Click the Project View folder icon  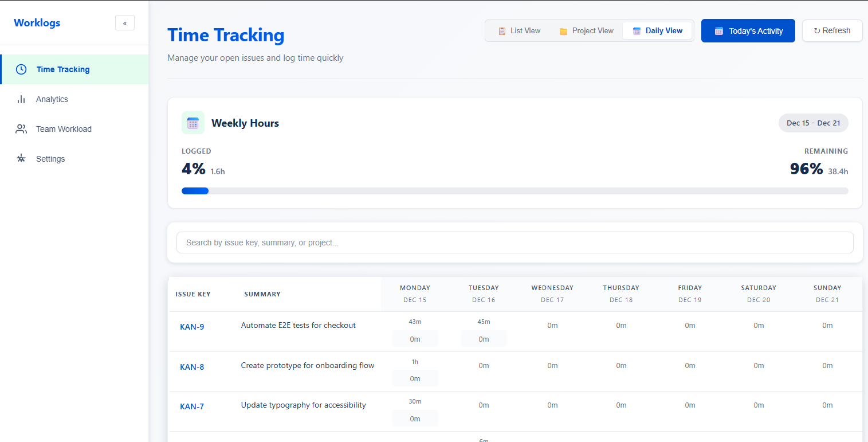pyautogui.click(x=564, y=30)
